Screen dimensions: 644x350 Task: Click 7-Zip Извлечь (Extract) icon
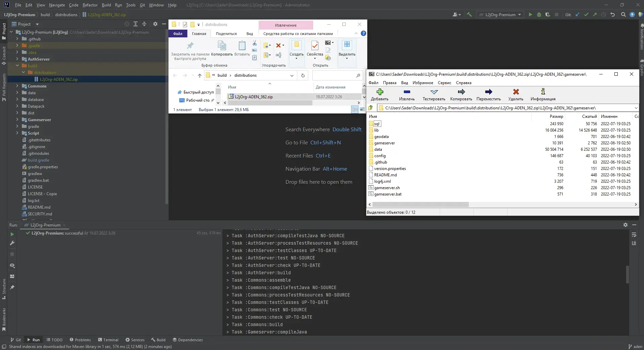(x=407, y=92)
